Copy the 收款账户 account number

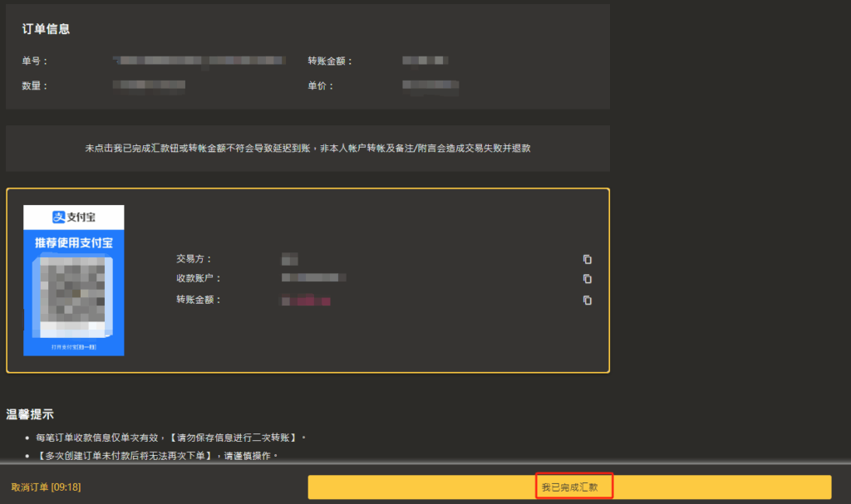coord(588,279)
